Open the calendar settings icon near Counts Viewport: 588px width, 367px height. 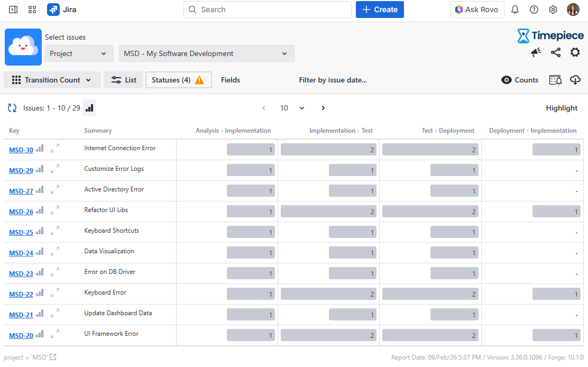[x=555, y=80]
